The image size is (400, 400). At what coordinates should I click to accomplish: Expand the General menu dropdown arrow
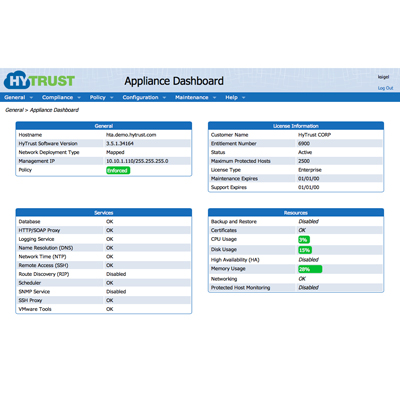pyautogui.click(x=31, y=98)
